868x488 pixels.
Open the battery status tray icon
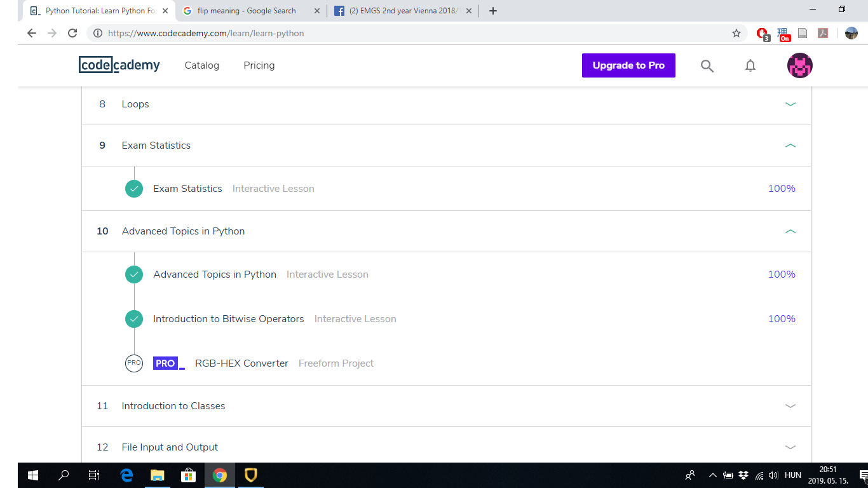coord(728,475)
